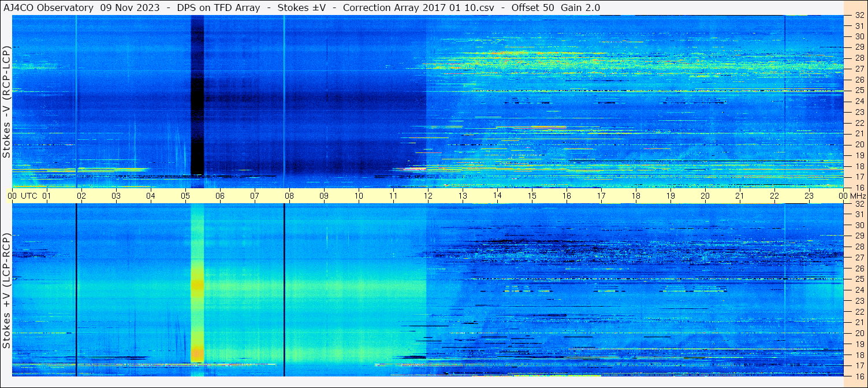The image size is (868, 388).
Task: Click the 17 hour marker on time axis
Action: [601, 196]
